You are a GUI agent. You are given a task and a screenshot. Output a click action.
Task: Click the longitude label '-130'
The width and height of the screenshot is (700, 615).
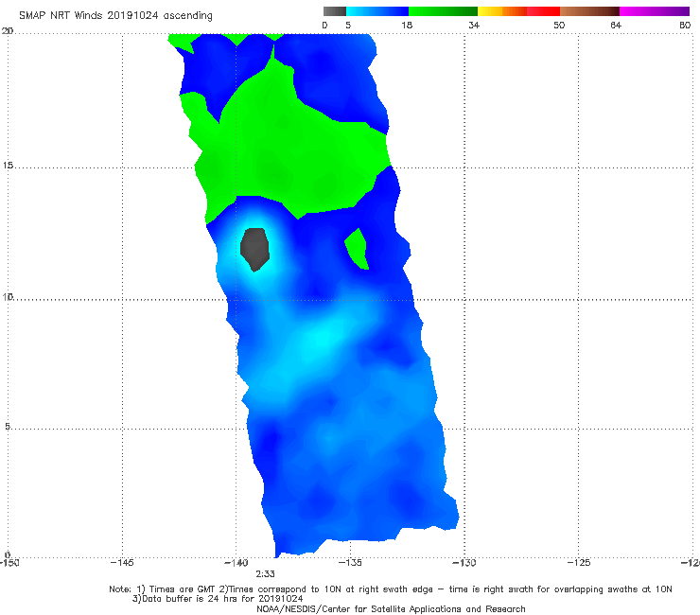[x=464, y=562]
